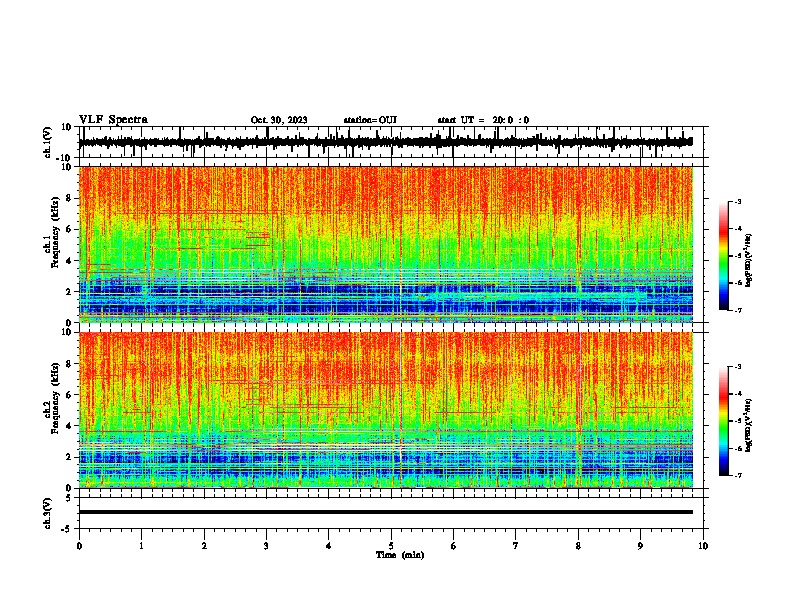Click the "-7" label on ch.2 colorbar

pos(737,475)
